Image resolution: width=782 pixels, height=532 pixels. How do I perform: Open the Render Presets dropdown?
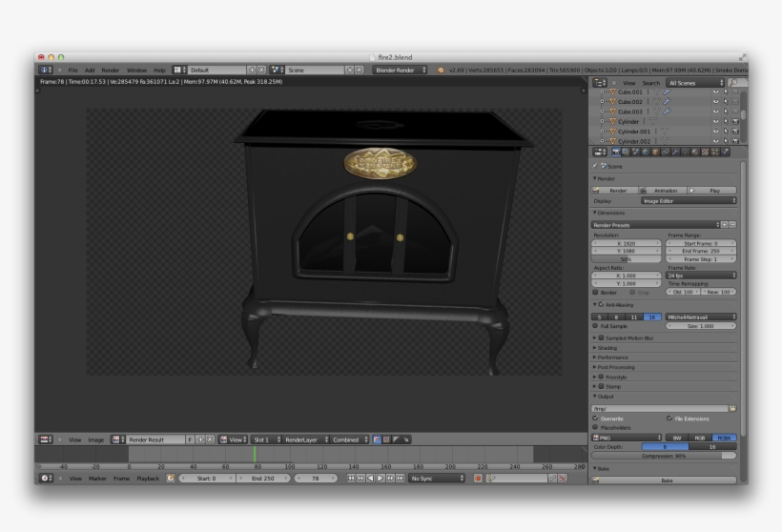[x=655, y=225]
